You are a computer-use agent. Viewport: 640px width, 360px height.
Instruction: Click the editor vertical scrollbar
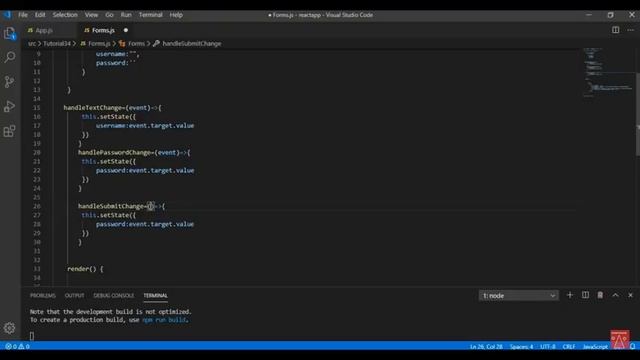(638, 114)
